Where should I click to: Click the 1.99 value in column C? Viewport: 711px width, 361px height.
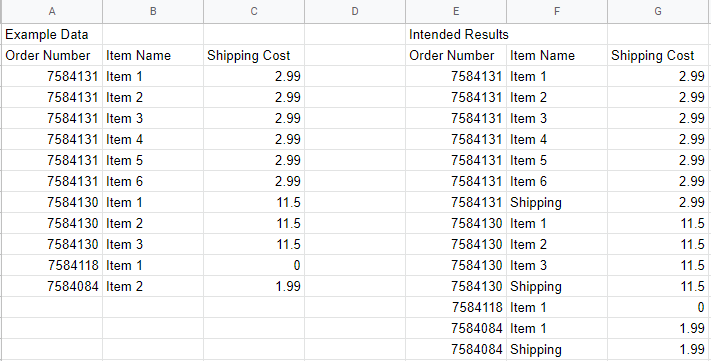pos(254,286)
